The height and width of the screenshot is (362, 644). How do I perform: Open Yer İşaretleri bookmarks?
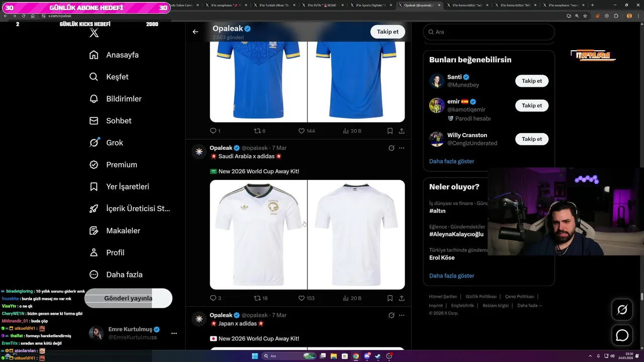click(119, 187)
